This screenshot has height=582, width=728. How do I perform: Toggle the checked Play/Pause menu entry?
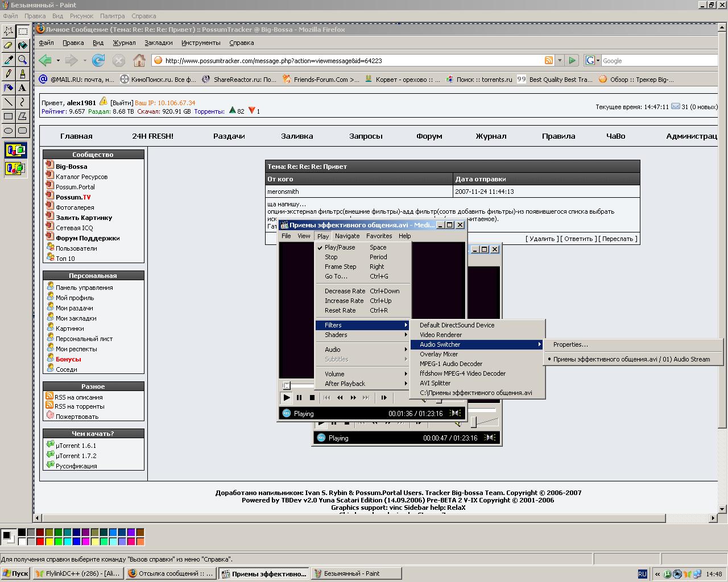click(x=340, y=247)
